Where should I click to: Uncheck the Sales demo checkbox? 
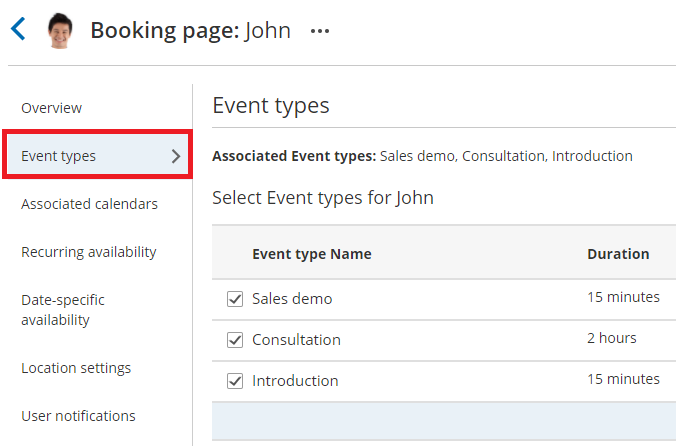(x=235, y=299)
